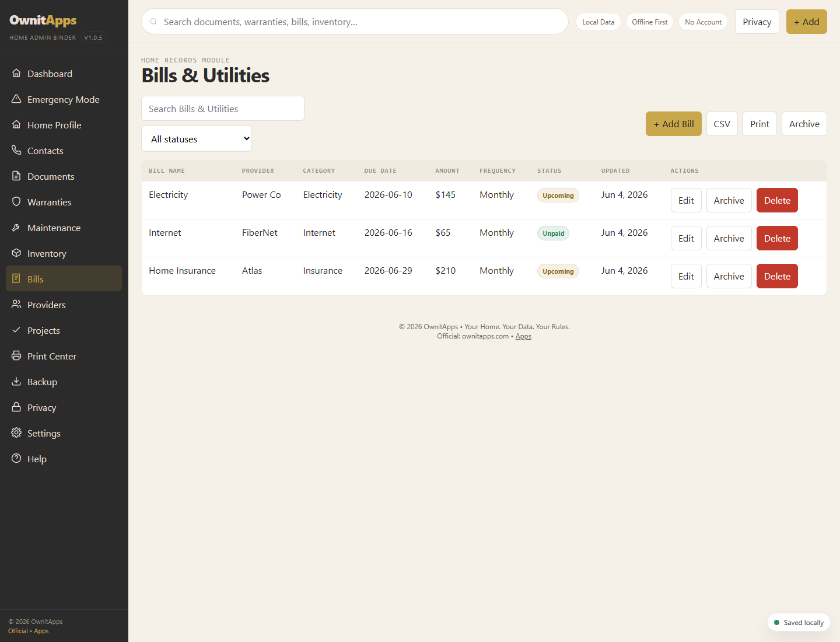This screenshot has width=840, height=642.
Task: Click the Projects checkmark icon
Action: (16, 330)
